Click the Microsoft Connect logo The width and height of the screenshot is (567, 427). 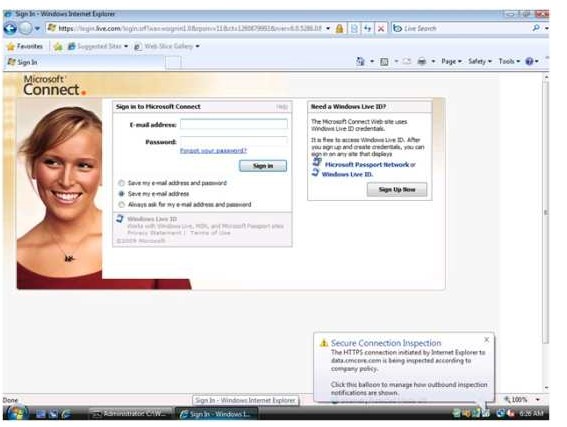pyautogui.click(x=55, y=86)
